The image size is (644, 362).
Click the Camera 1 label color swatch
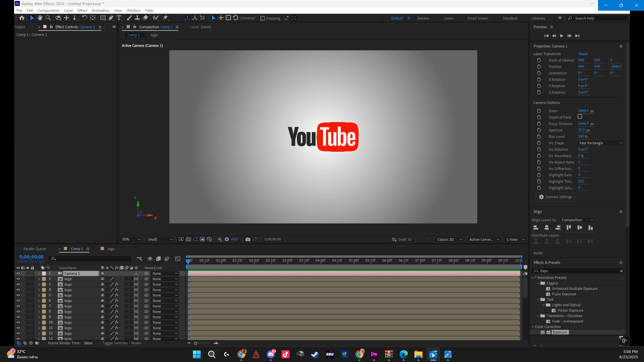click(44, 273)
